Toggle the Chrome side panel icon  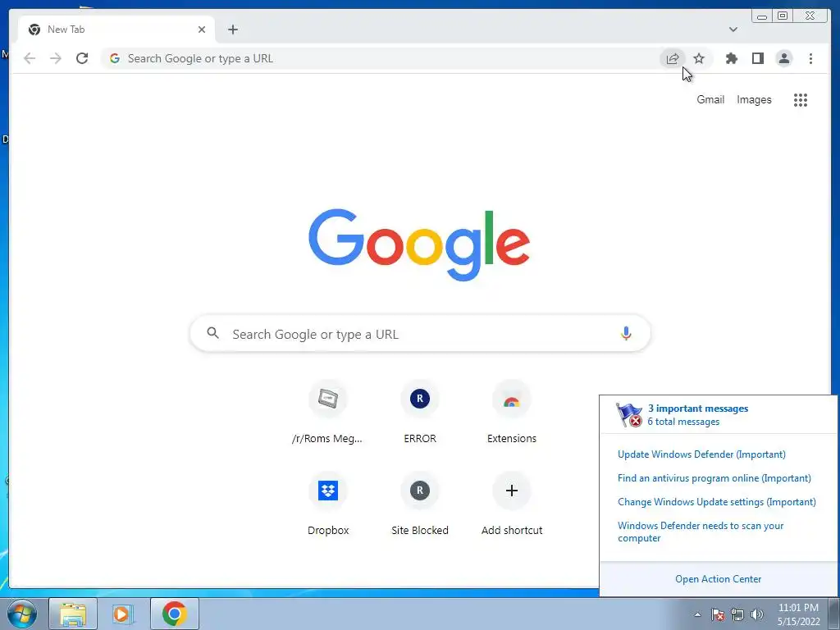point(757,58)
